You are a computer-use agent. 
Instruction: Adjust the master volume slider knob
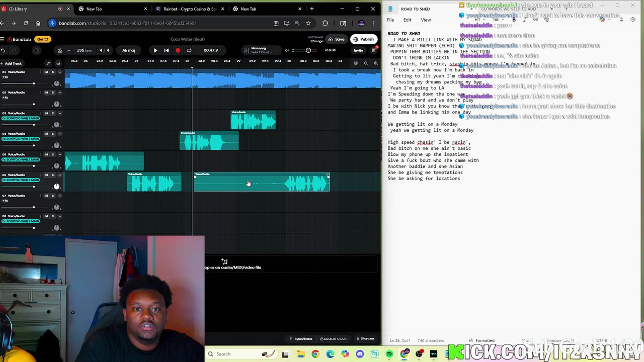(x=308, y=50)
